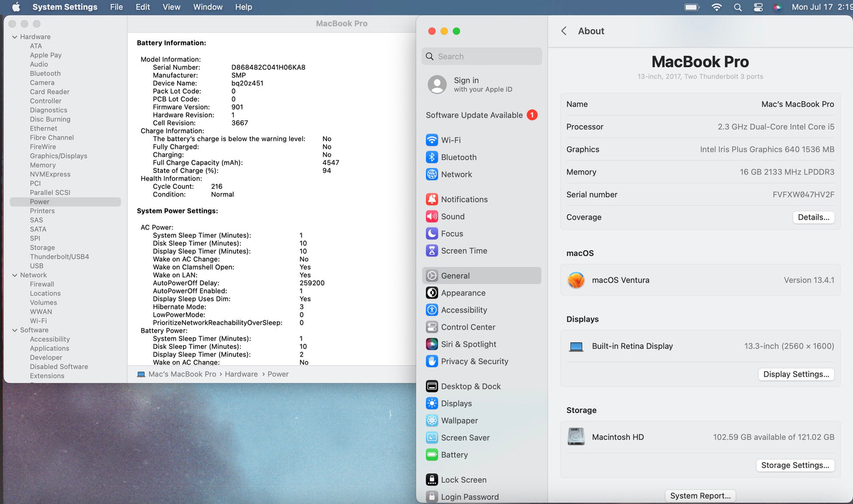Select Graphics/Displays in hardware list
The width and height of the screenshot is (853, 504).
pyautogui.click(x=58, y=156)
